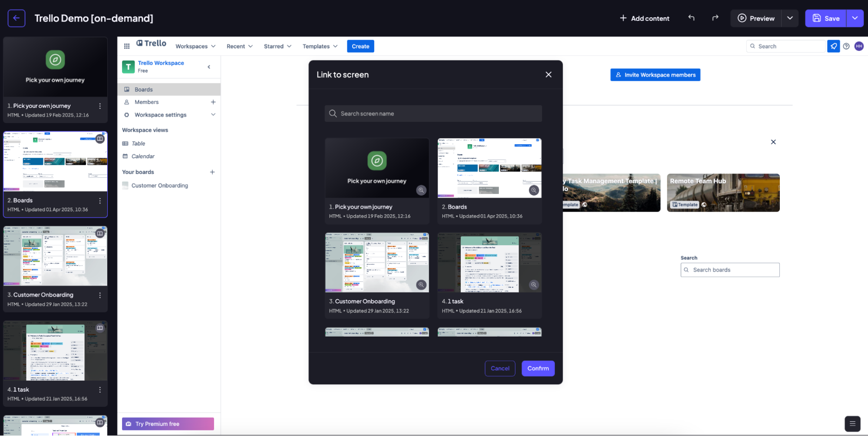This screenshot has height=436, width=868.
Task: Open the Save options dropdown arrow
Action: (x=855, y=18)
